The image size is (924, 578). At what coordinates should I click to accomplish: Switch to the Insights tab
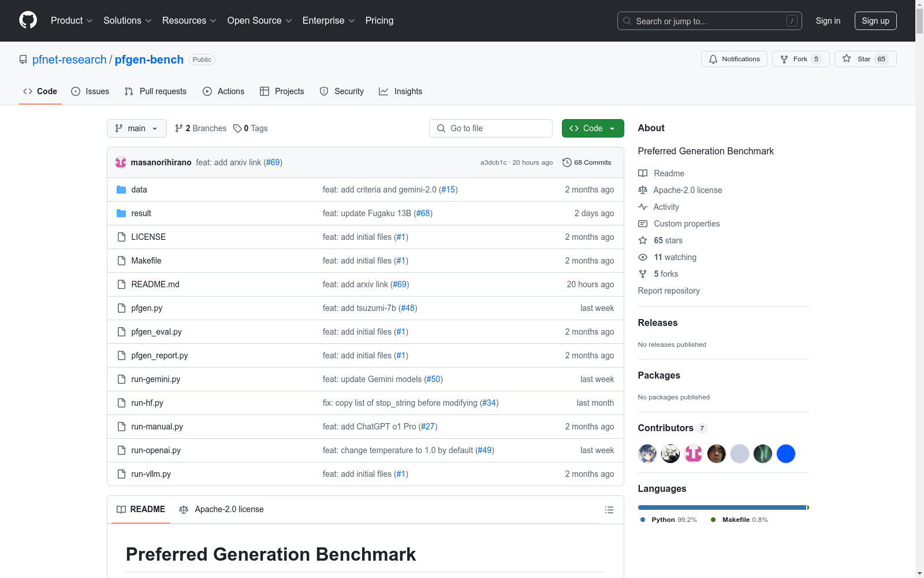point(401,91)
